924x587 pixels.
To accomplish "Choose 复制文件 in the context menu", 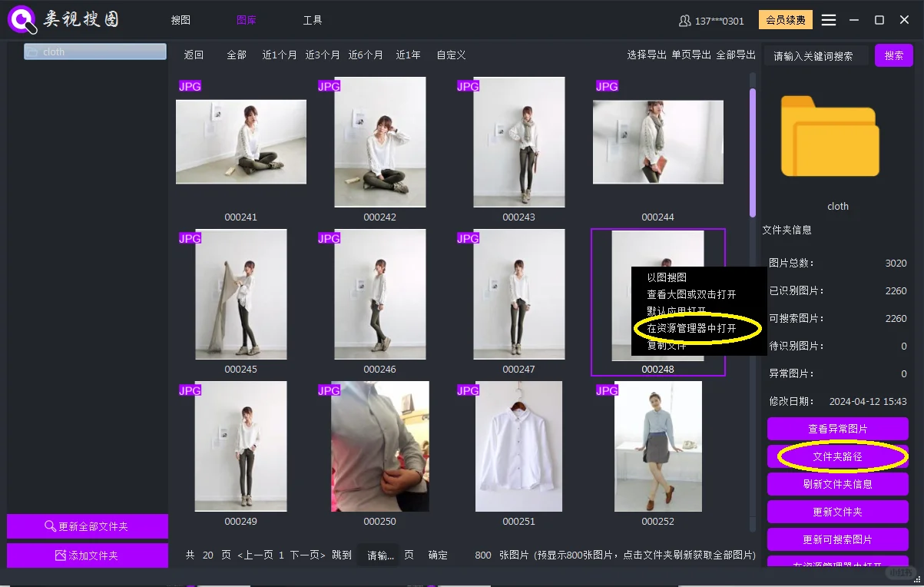I will (x=665, y=344).
